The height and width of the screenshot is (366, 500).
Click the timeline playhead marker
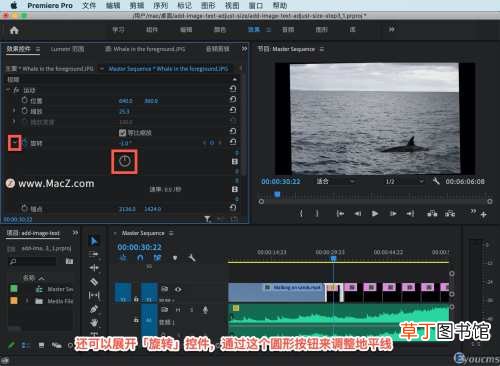pyautogui.click(x=333, y=258)
